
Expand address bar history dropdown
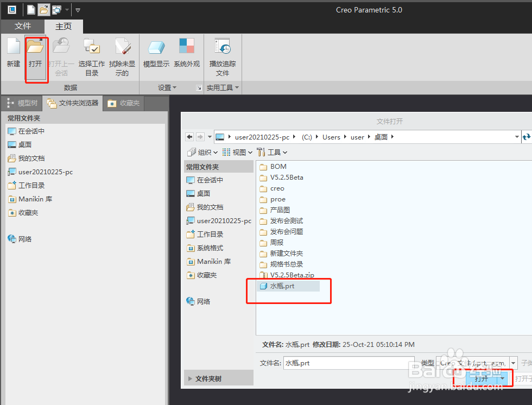coord(517,137)
